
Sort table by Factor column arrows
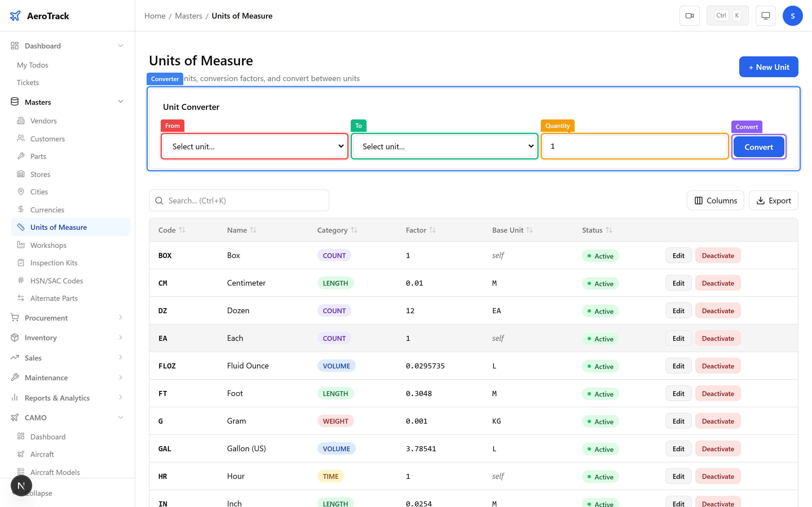pos(433,230)
